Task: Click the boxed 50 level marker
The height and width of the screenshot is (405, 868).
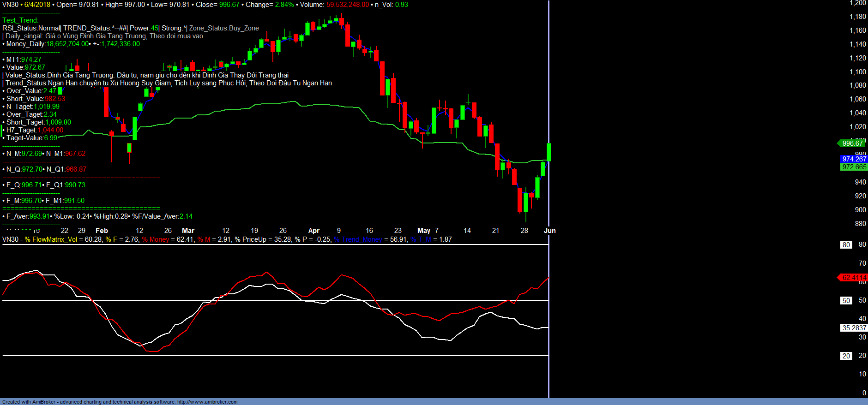Action: pos(846,301)
